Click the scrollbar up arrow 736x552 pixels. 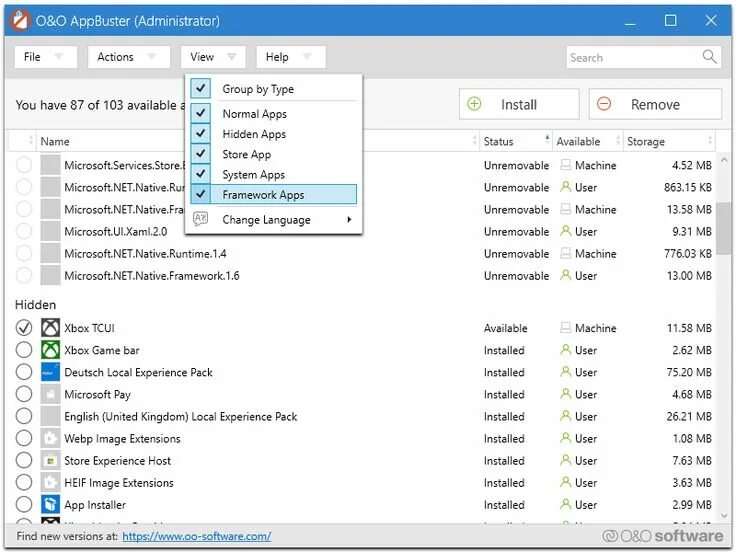pyautogui.click(x=723, y=160)
